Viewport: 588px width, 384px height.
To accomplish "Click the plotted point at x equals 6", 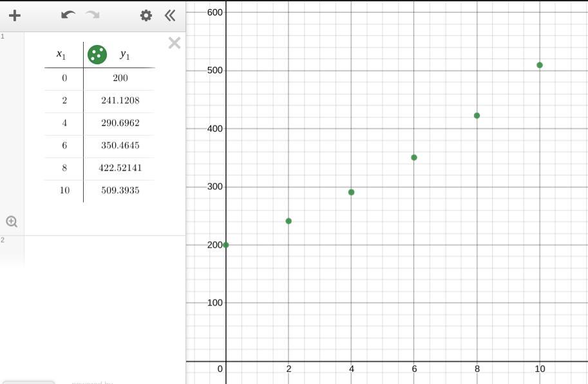I will point(414,158).
